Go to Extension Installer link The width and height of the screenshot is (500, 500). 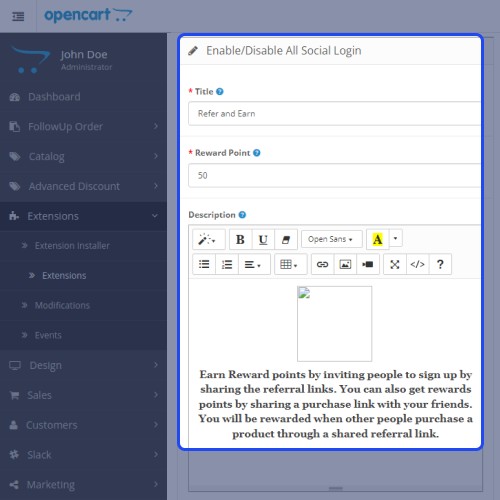72,246
